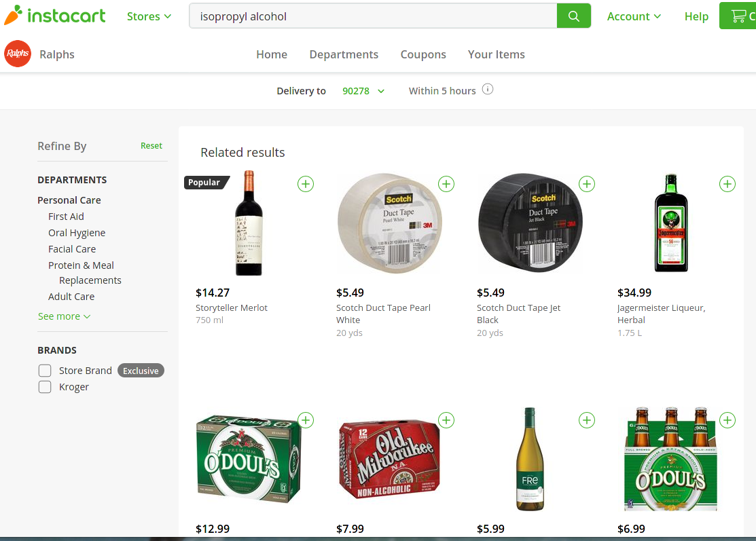This screenshot has width=756, height=541.
Task: Click inside the search input field
Action: point(374,15)
